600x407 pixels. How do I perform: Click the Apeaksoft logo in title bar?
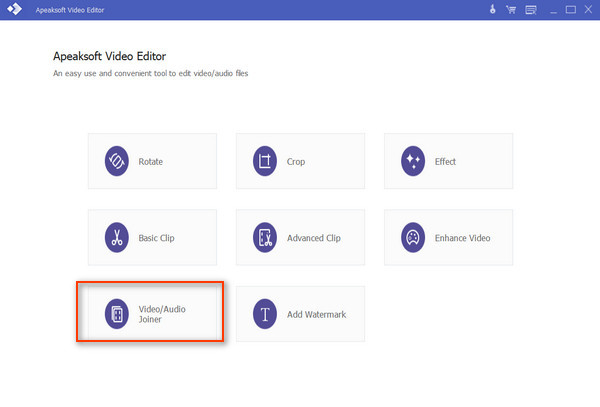tap(15, 9)
